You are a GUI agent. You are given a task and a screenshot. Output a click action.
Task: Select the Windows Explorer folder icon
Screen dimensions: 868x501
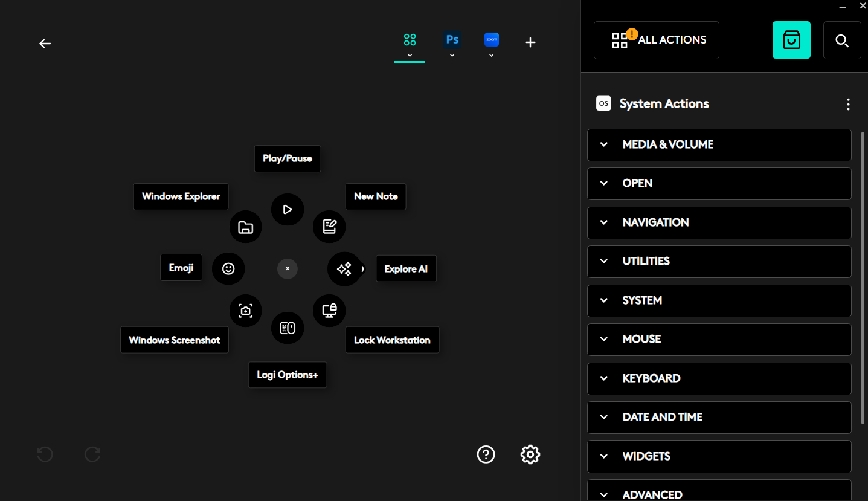pos(245,227)
